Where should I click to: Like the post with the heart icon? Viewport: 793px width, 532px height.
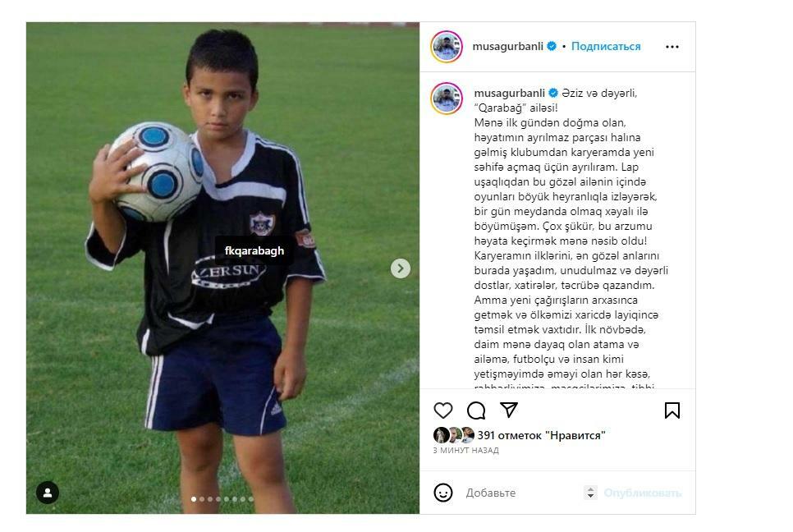pos(443,410)
